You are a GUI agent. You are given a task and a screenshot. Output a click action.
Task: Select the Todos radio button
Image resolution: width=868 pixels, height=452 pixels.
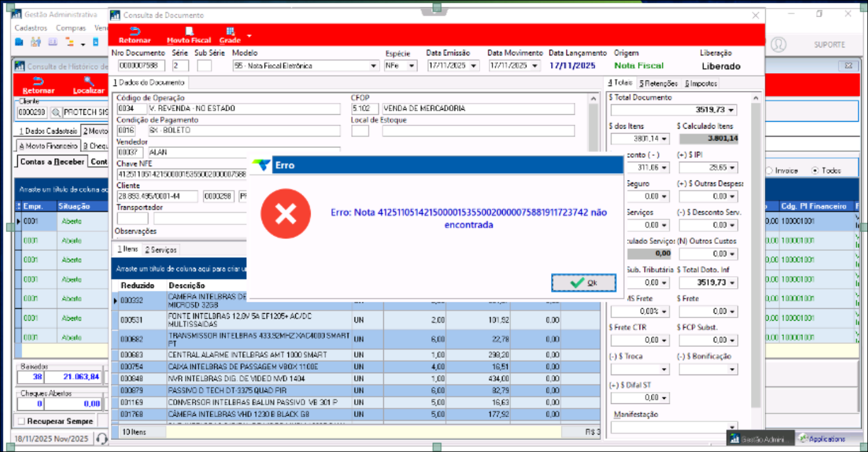[815, 171]
